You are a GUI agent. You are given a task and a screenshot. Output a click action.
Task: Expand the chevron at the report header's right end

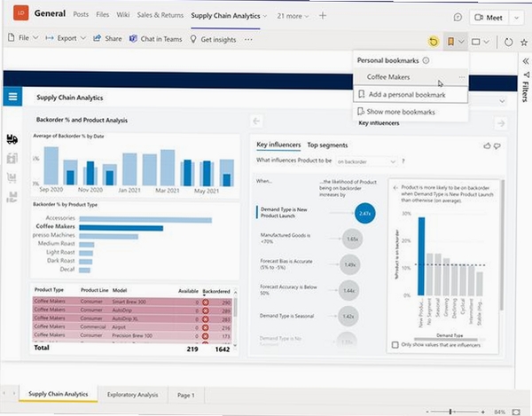502,101
